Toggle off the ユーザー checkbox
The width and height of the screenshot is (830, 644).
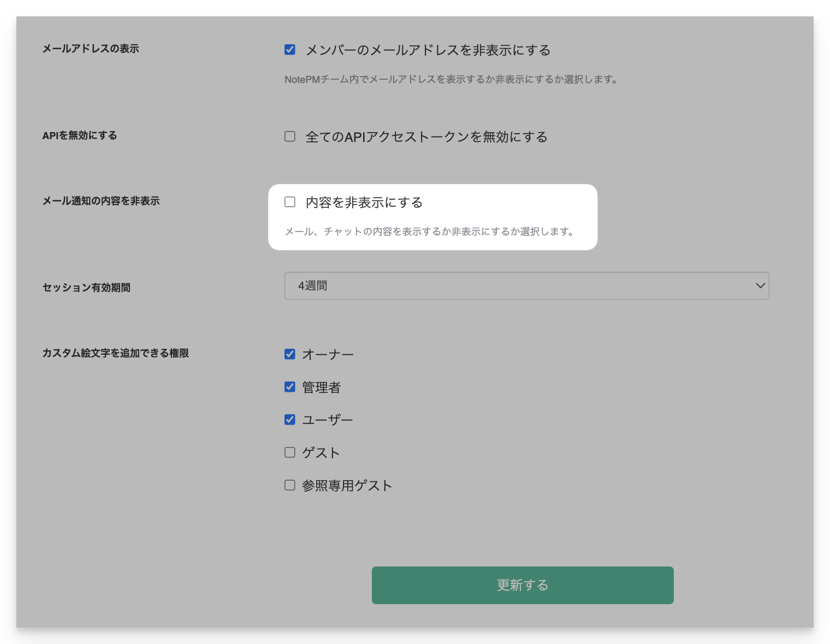(289, 419)
